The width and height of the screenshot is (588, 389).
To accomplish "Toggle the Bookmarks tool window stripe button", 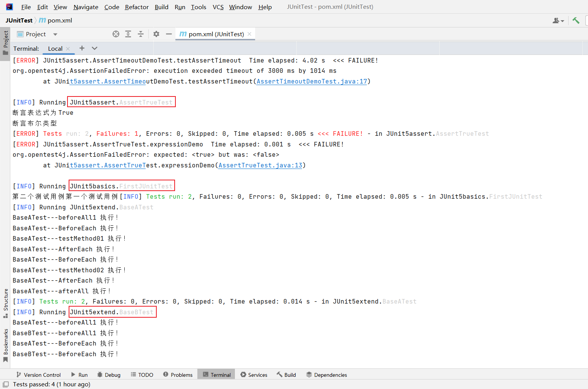I will 5,345.
